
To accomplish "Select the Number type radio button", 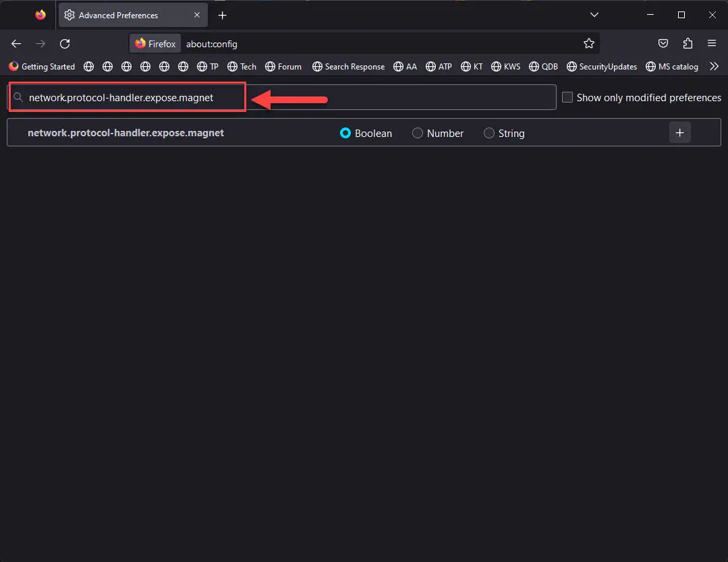I will click(x=418, y=133).
